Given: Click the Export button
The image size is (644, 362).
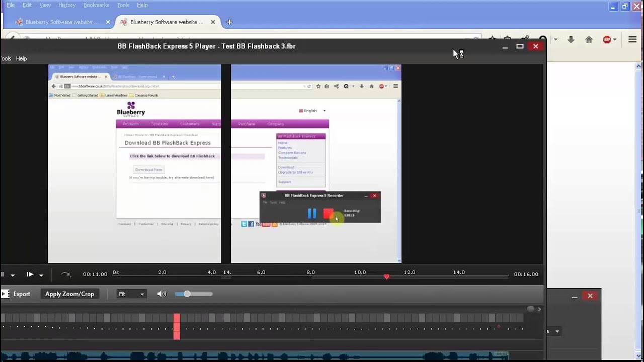Looking at the screenshot, I should (17, 294).
